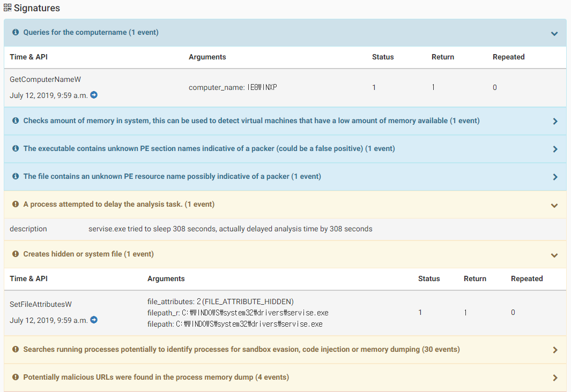This screenshot has height=392, width=571.
Task: Open unknown PE resource name signature title
Action: coord(172,176)
